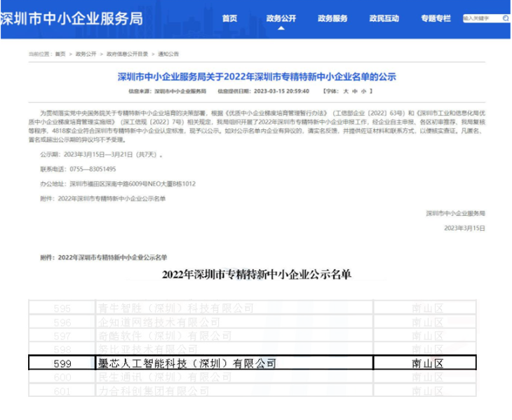The image size is (512, 420).
Task: Click the 公示期 2023年3月15日—3月21日 line
Action: coord(101,154)
